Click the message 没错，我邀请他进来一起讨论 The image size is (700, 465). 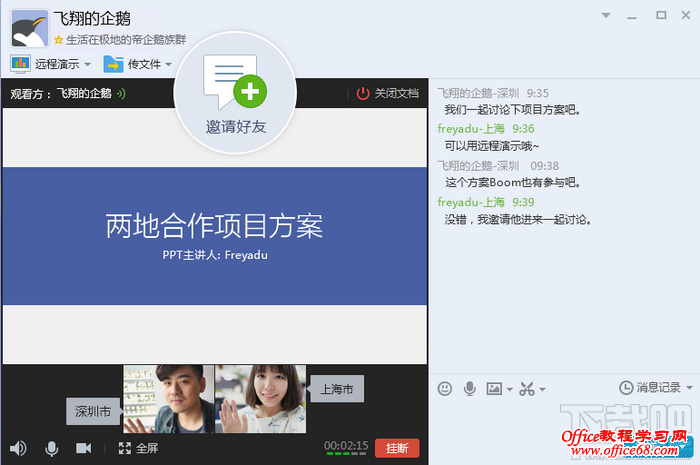[x=518, y=220]
